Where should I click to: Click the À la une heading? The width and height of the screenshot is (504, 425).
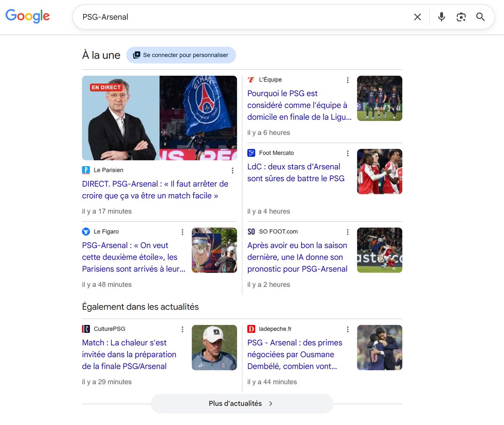pos(101,55)
